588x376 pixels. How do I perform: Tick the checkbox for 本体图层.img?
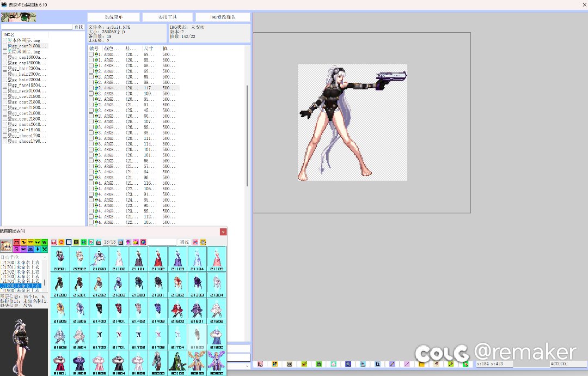5,40
